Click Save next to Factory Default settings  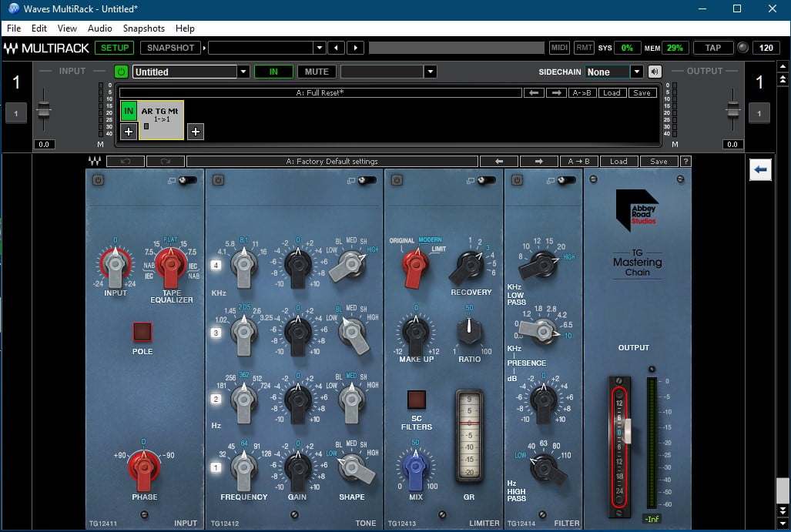(659, 162)
